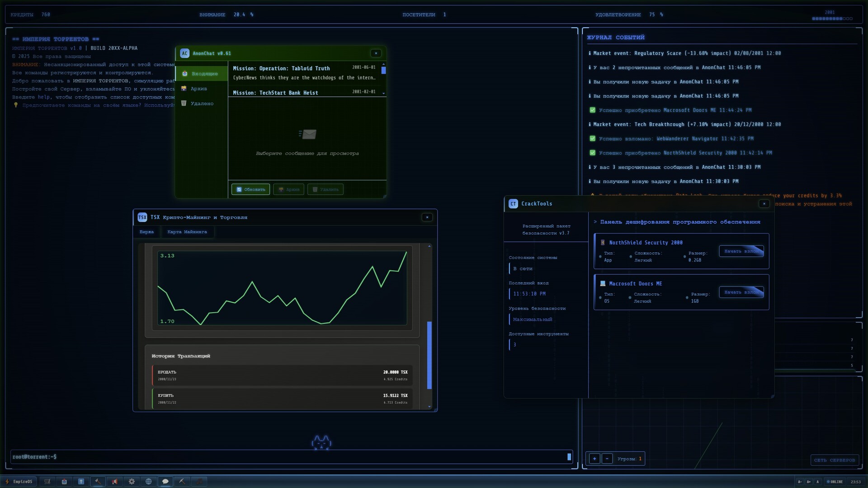Click inside the root@torrent terminal input
Screen dimensions: 868x488
tap(289, 457)
